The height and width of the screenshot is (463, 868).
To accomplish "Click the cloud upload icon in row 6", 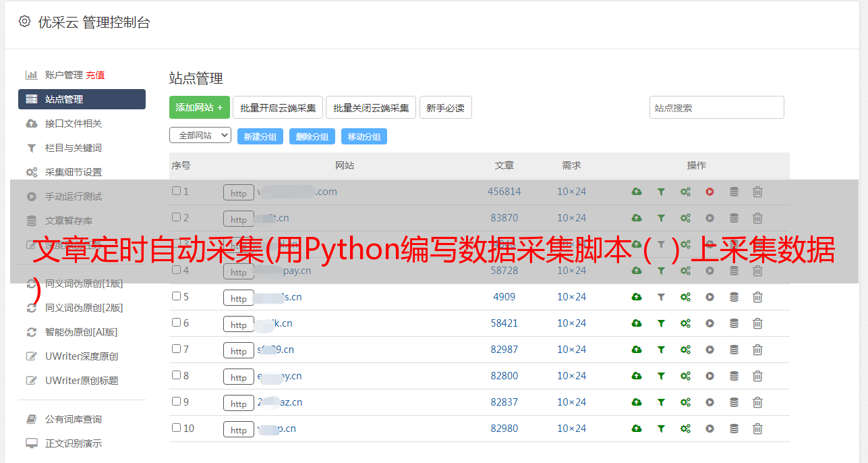I will (x=637, y=323).
